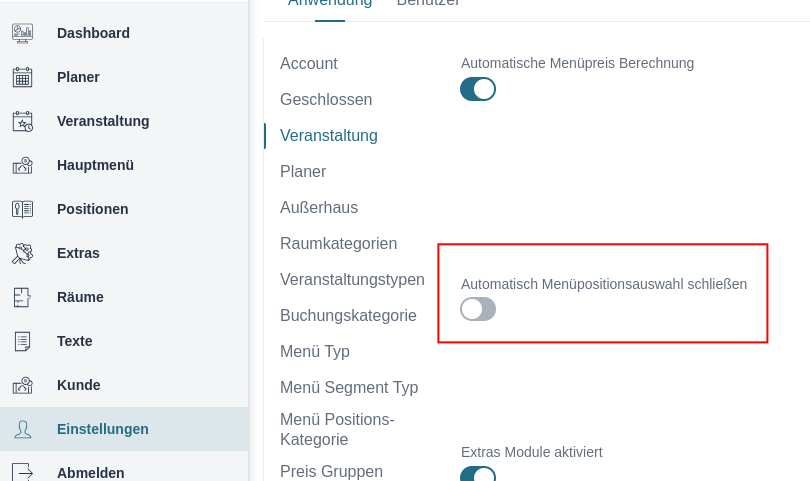Screen dimensions: 810x481
Task: Click the Positionen menu-card icon
Action: [x=22, y=209]
